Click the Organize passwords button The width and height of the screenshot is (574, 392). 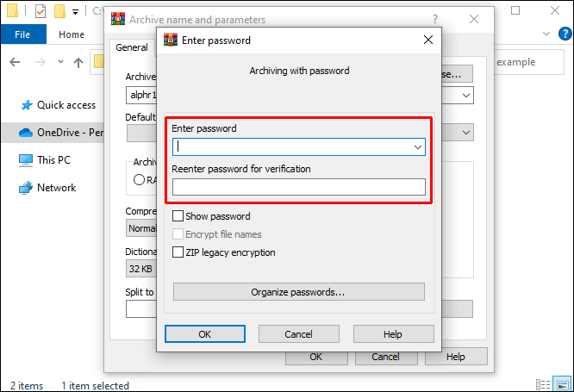(298, 292)
